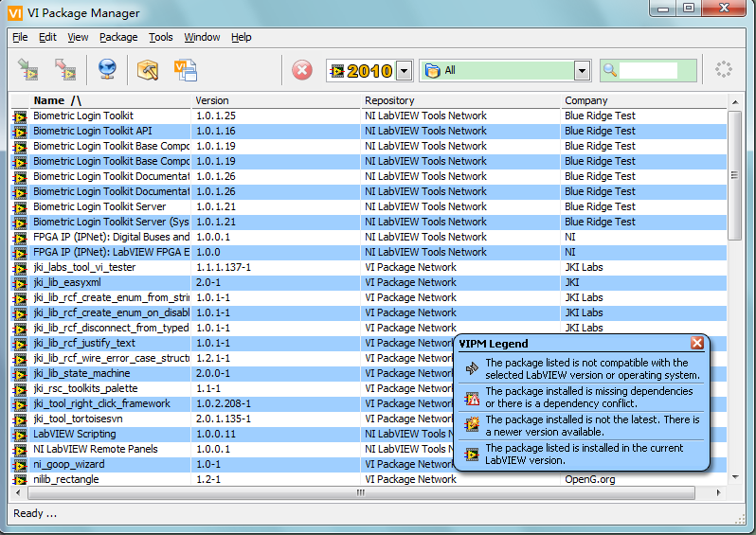Click the search text input field
This screenshot has height=535, width=756.
click(x=648, y=70)
